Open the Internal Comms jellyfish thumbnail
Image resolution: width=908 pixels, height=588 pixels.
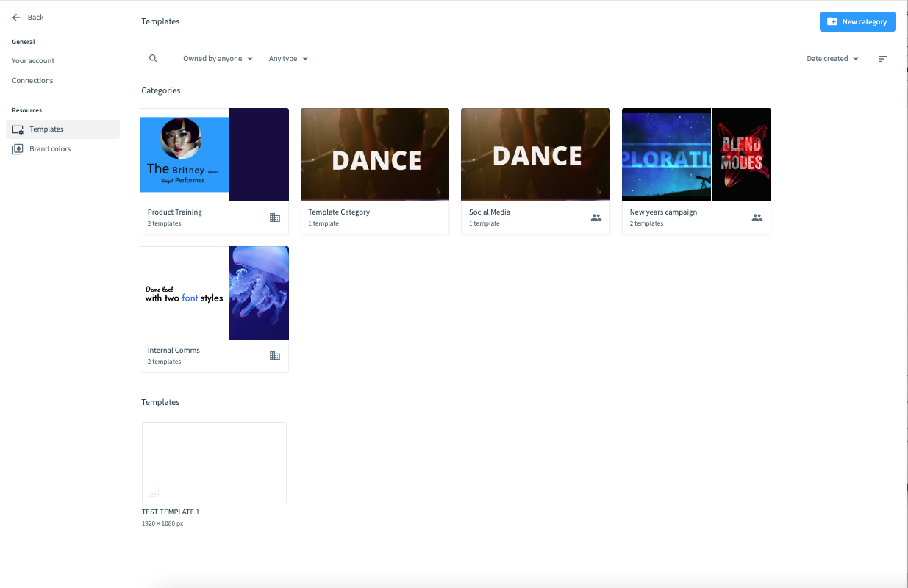259,293
